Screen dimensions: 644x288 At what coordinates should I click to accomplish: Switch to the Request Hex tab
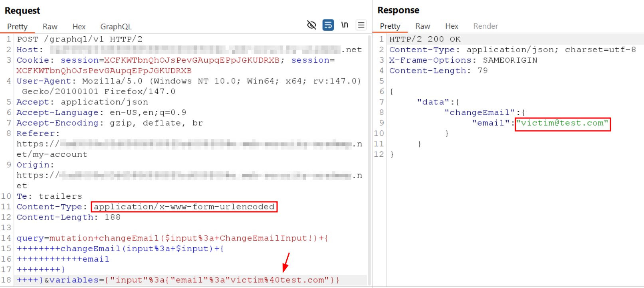click(79, 27)
